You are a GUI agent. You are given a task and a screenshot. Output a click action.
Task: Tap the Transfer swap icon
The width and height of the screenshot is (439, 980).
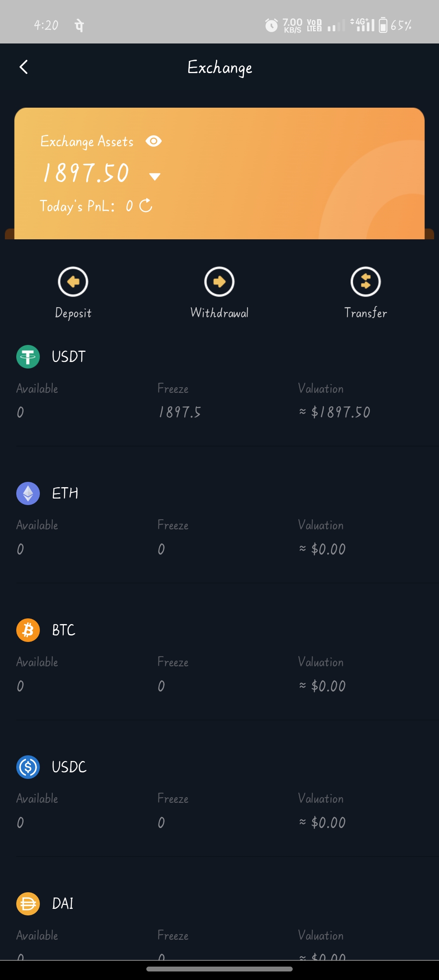pos(365,282)
